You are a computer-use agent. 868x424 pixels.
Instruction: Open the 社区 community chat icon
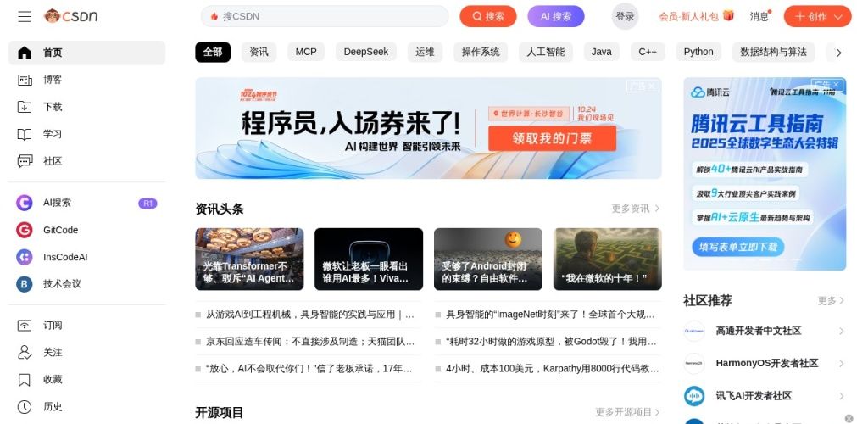(25, 161)
